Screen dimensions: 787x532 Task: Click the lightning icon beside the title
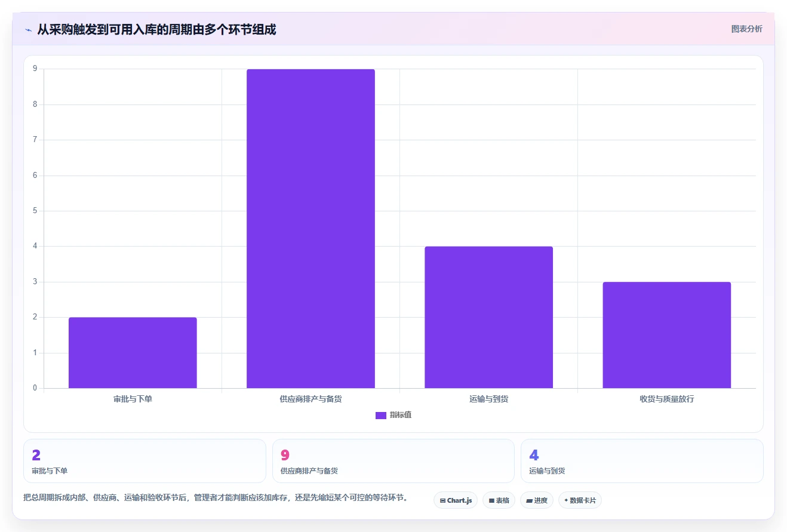click(x=28, y=30)
